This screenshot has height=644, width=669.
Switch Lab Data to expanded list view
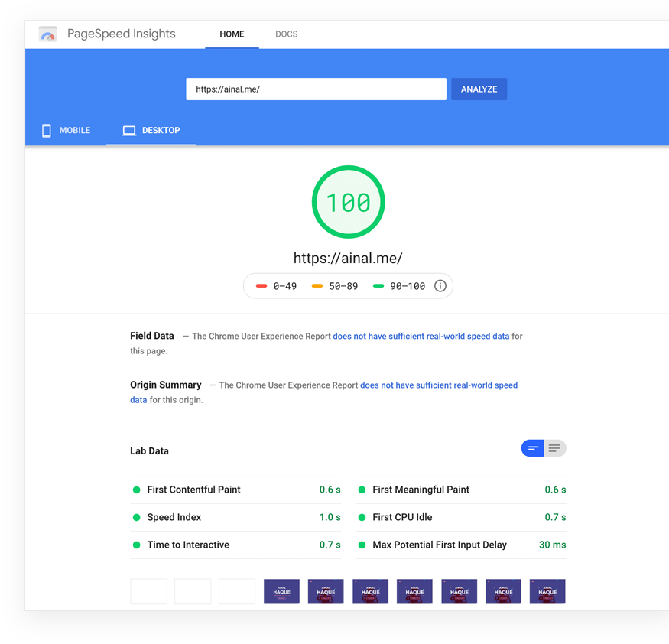click(x=554, y=449)
